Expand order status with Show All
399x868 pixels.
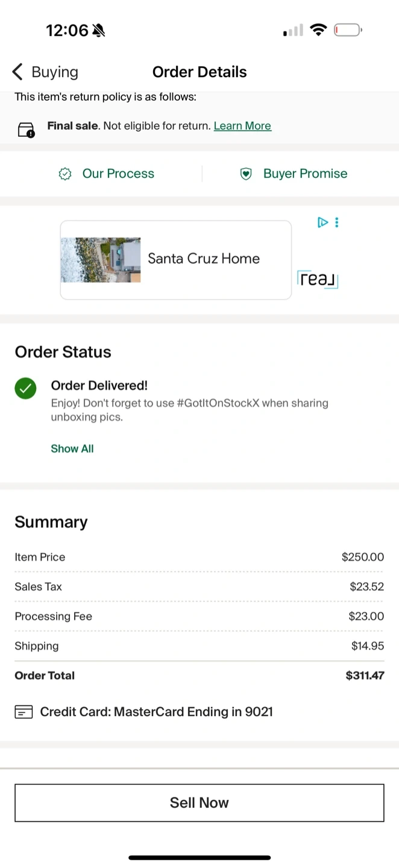[x=72, y=448]
